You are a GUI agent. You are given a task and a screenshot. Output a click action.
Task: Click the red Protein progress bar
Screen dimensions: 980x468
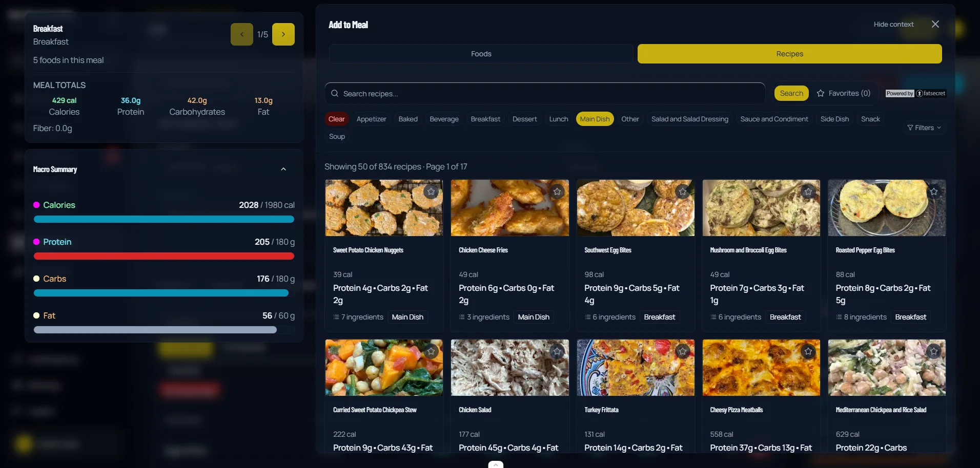pyautogui.click(x=164, y=256)
